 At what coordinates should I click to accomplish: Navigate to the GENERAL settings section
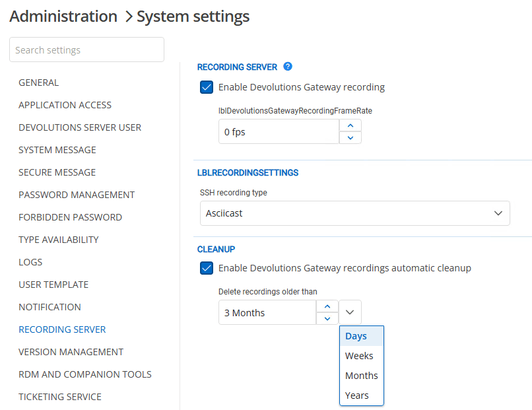tap(38, 82)
